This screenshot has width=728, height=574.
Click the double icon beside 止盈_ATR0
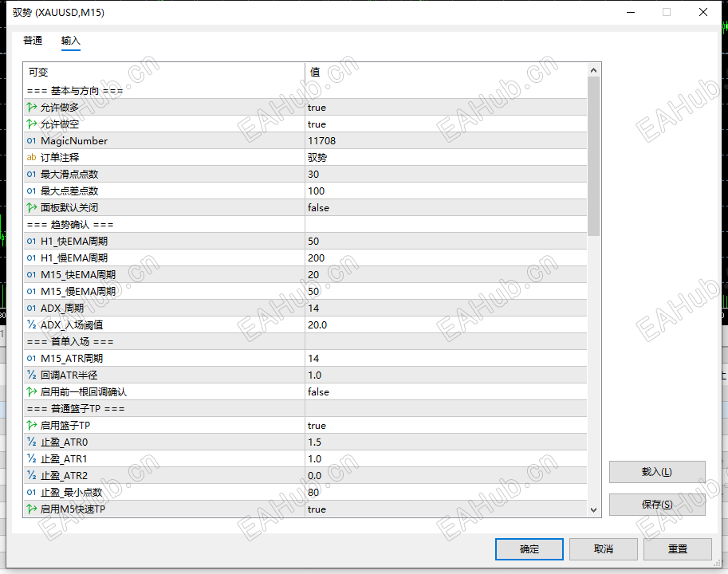click(32, 442)
